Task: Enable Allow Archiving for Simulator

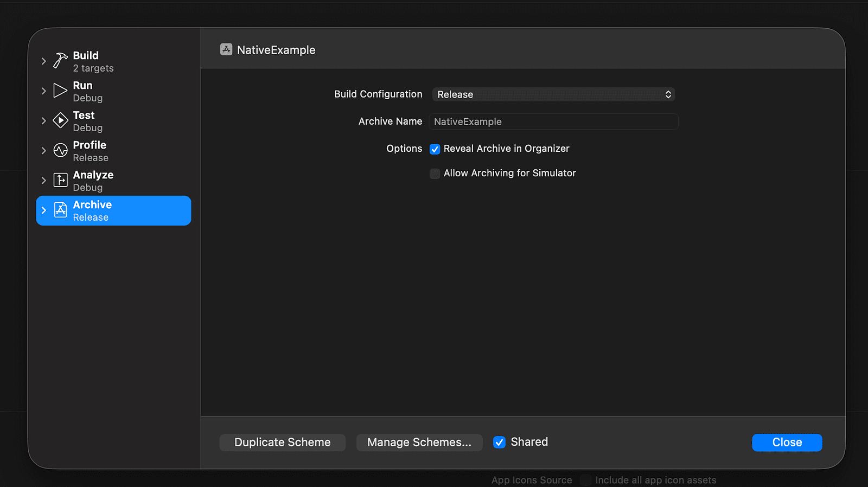Action: (435, 174)
